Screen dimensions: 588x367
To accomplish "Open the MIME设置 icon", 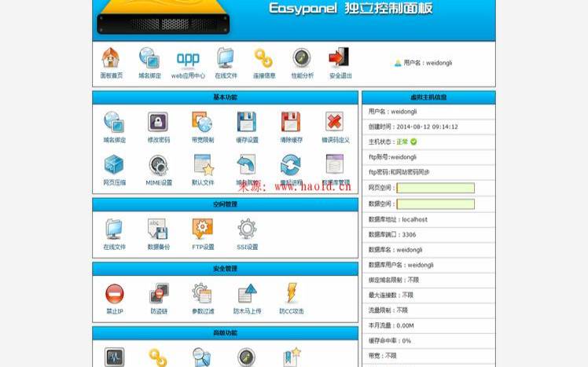I will 158,165.
